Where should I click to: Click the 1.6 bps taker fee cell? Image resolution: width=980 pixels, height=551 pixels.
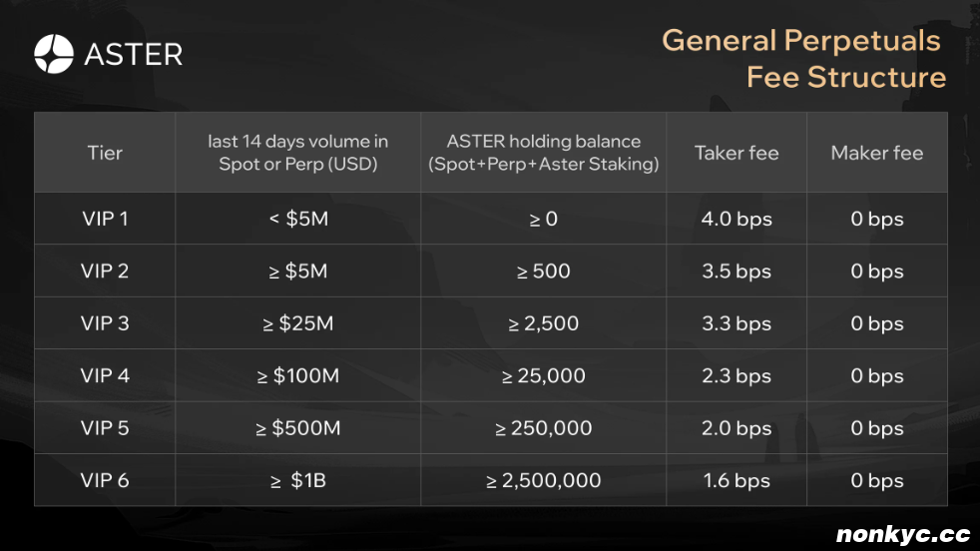[x=736, y=480]
